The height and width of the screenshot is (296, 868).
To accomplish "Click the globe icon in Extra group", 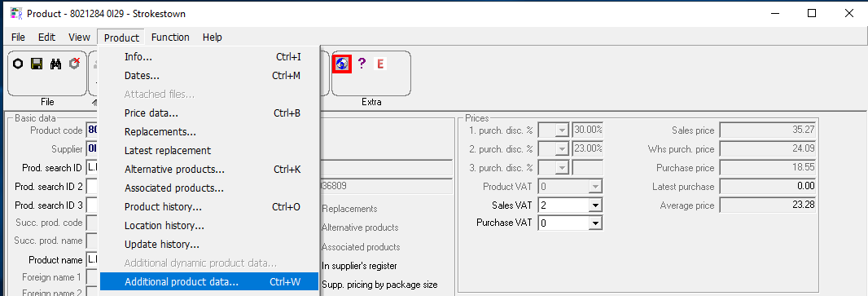I will (341, 64).
